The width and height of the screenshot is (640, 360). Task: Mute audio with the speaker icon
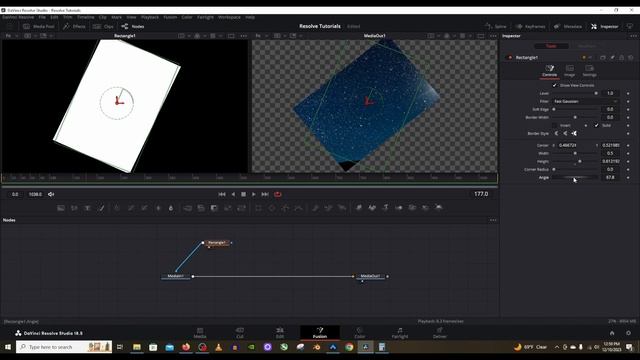tap(51, 194)
